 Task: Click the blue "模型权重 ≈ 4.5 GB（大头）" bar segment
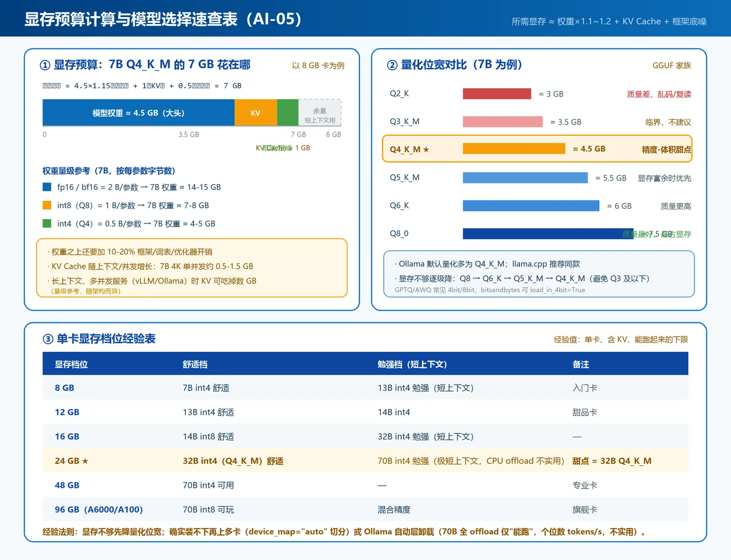click(138, 113)
